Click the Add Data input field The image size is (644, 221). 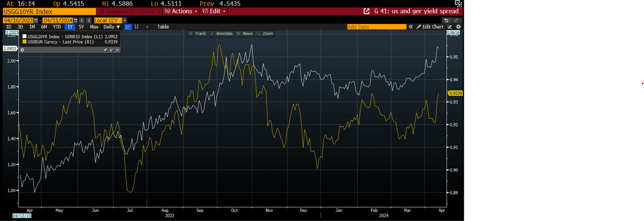pyautogui.click(x=376, y=27)
